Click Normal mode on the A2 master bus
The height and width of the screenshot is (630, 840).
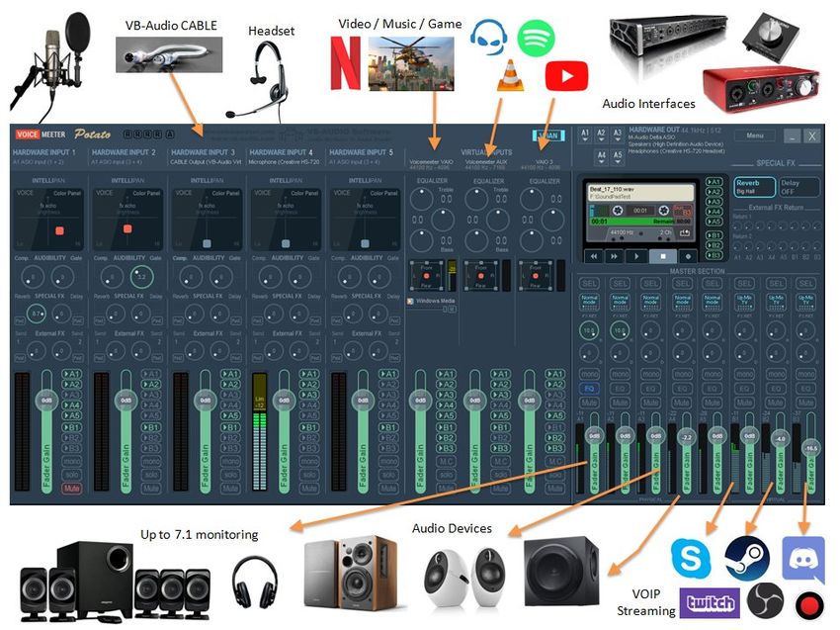620,302
